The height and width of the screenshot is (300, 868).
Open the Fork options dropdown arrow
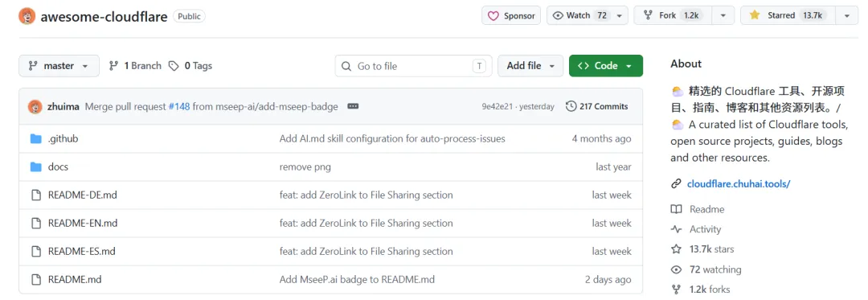point(723,16)
